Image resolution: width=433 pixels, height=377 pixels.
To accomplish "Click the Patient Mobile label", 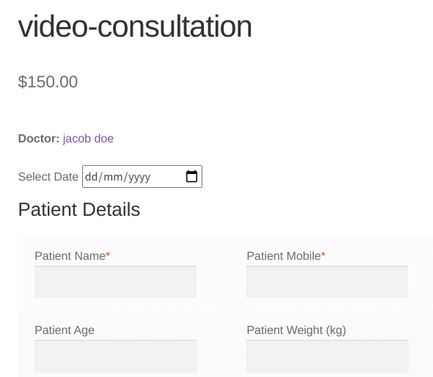I will (x=283, y=256).
